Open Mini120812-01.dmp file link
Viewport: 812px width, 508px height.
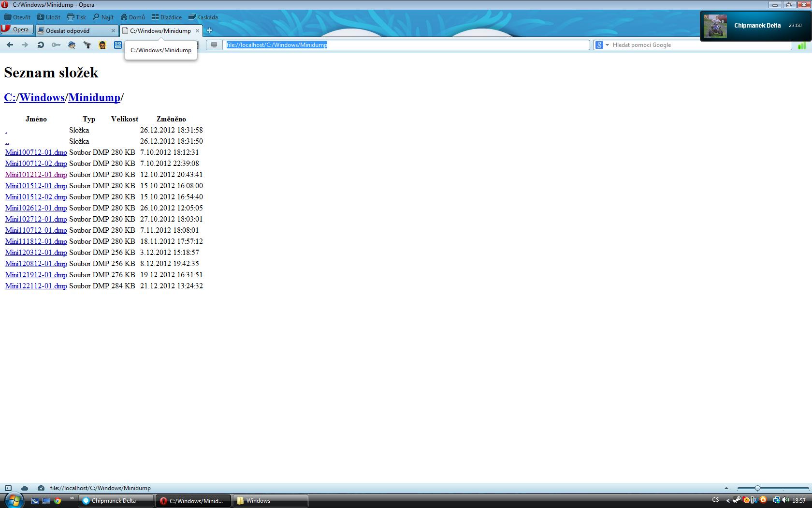pos(36,264)
